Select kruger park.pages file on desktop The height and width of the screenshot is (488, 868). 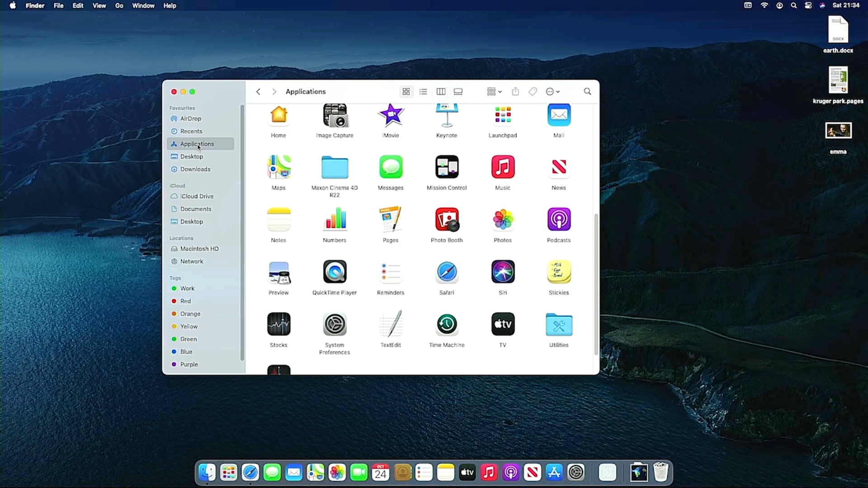click(x=838, y=85)
